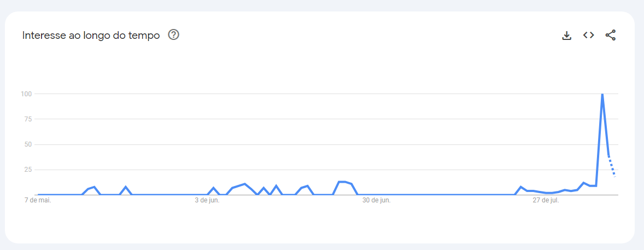Open the embed code icon
Screen dimensions: 644x250
point(588,35)
